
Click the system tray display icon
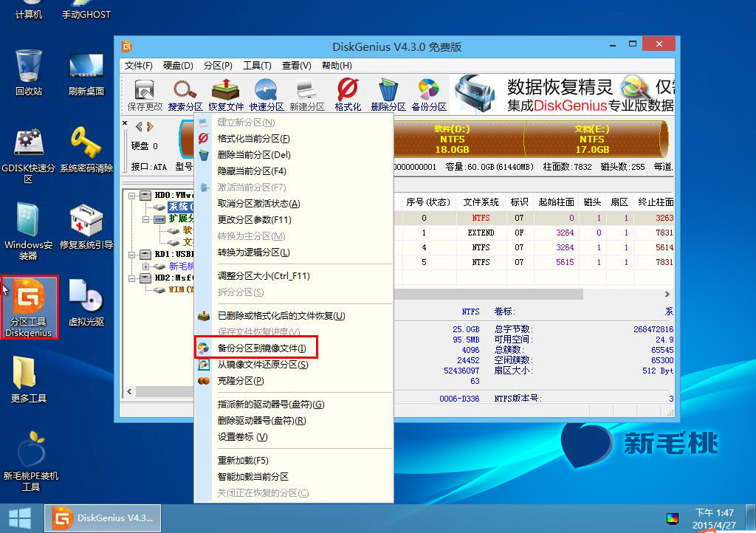[x=672, y=518]
